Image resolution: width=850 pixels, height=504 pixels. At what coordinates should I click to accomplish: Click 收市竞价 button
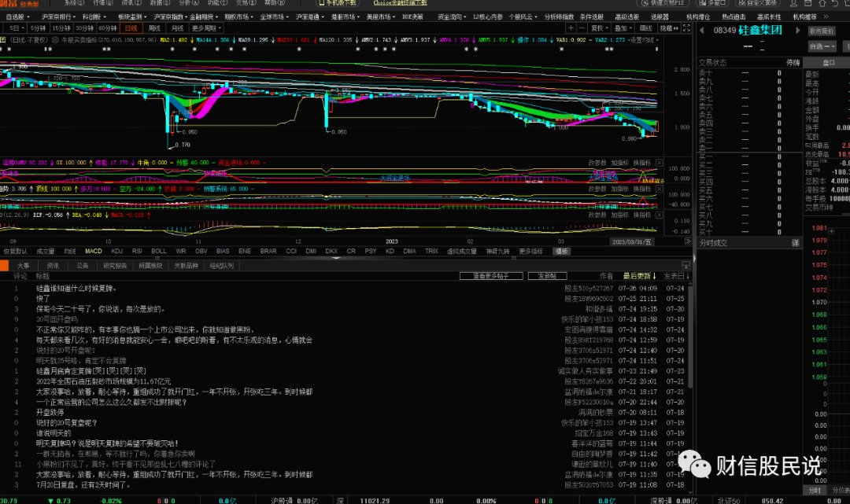tap(821, 31)
